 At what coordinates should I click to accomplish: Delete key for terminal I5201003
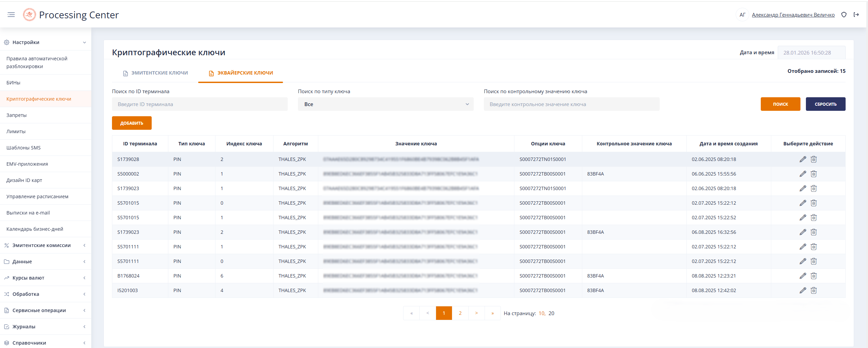point(813,290)
